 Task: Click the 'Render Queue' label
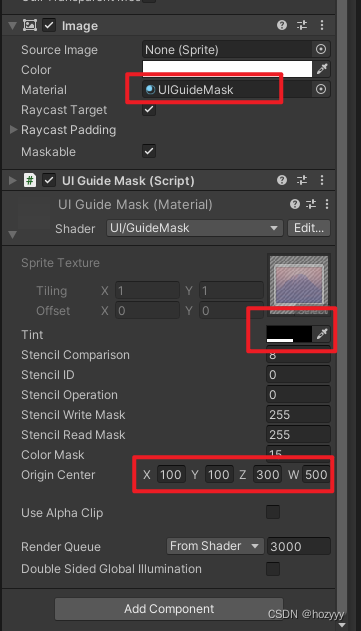61,546
